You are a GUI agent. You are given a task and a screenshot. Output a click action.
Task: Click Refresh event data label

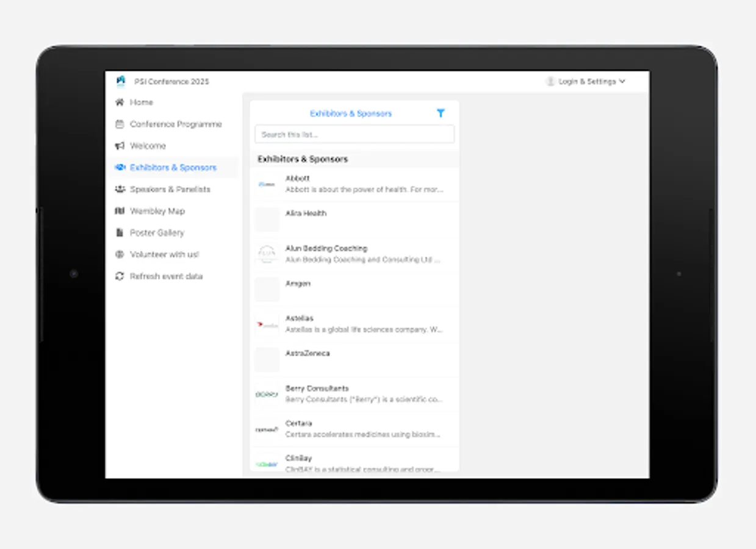[166, 276]
